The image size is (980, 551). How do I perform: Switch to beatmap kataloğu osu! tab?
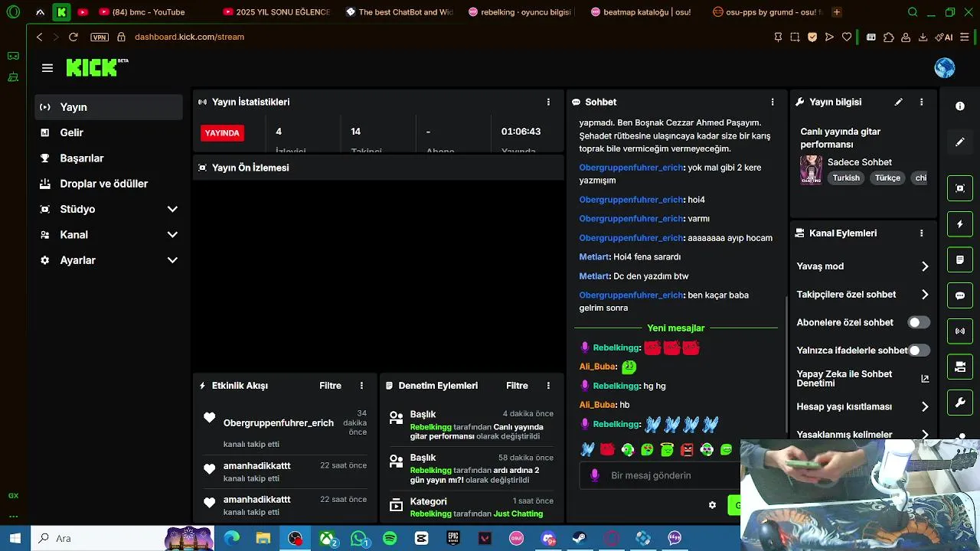[640, 12]
